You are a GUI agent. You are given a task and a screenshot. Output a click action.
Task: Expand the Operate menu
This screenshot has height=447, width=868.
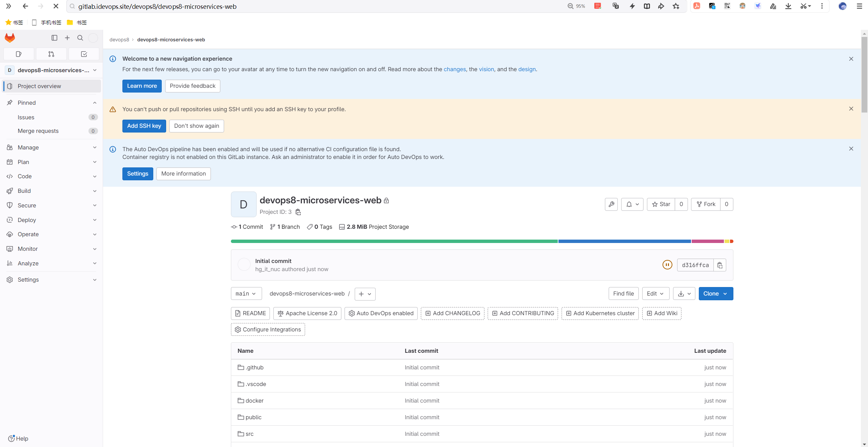point(52,235)
